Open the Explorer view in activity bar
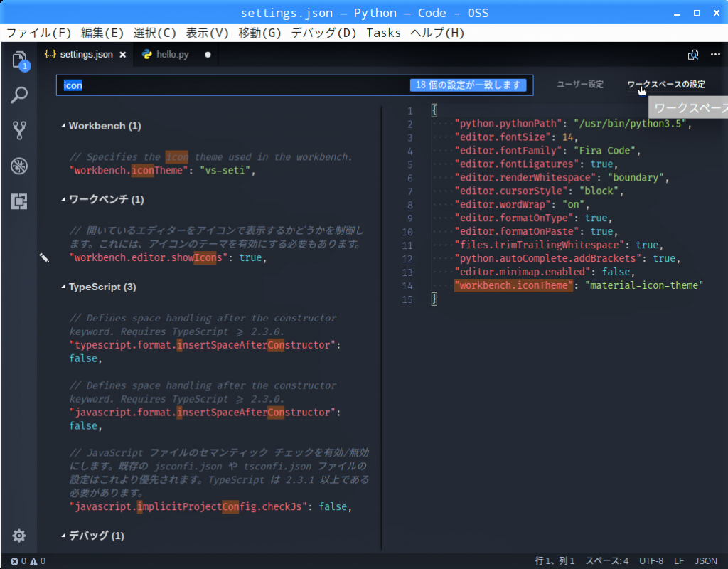 click(19, 59)
